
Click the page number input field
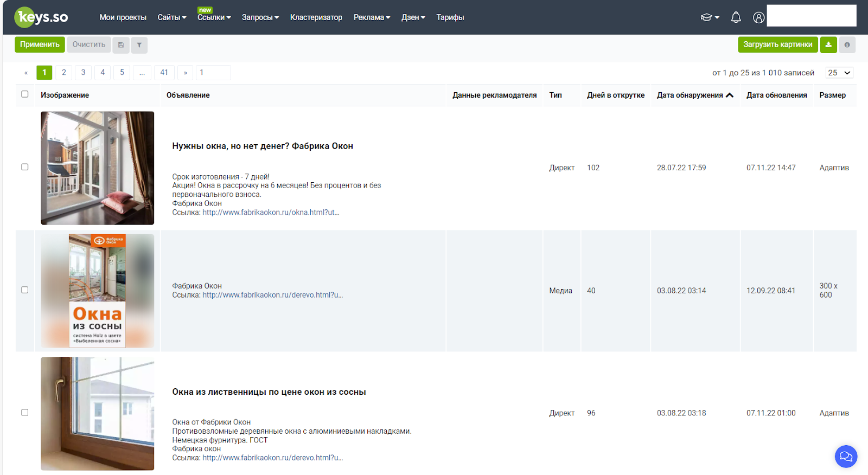pos(214,73)
